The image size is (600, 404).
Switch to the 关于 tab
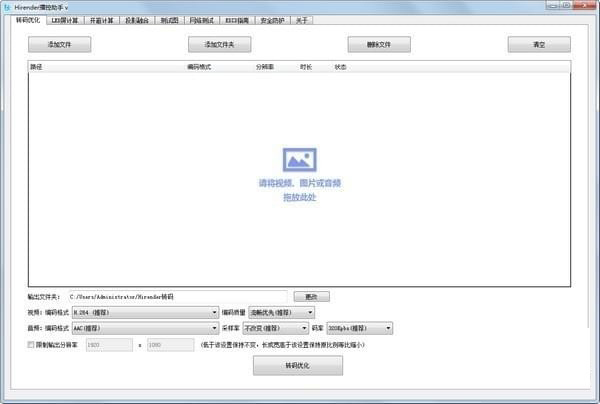[302, 20]
